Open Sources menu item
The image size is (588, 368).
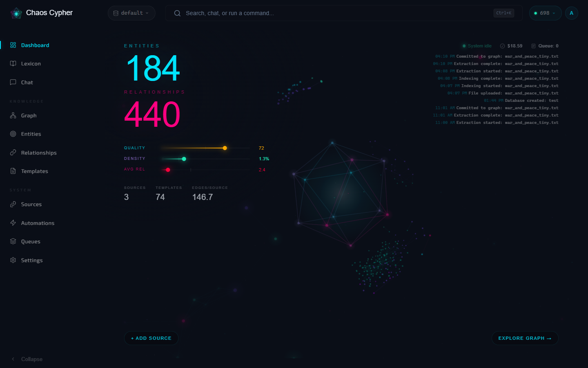(x=31, y=204)
